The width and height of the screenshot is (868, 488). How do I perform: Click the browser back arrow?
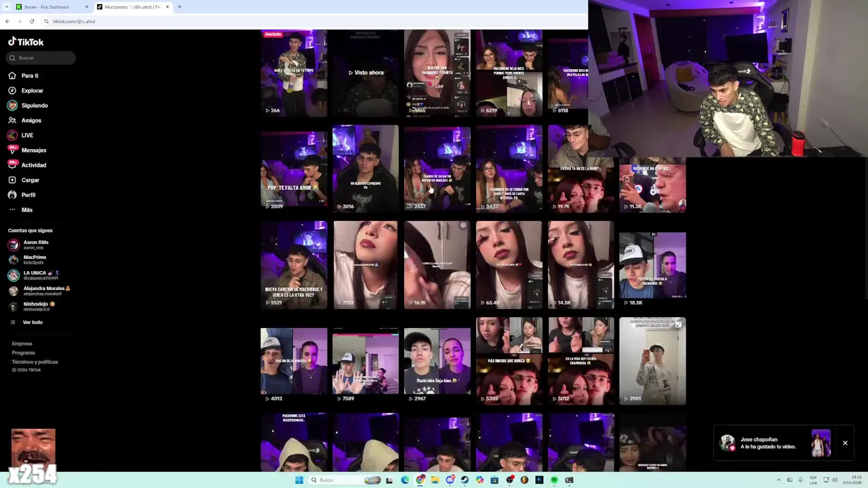(7, 21)
